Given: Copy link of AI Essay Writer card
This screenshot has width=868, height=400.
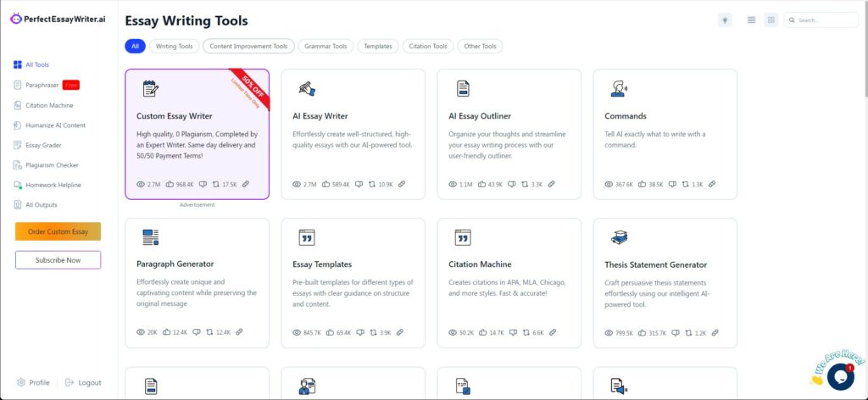Looking at the screenshot, I should 402,184.
